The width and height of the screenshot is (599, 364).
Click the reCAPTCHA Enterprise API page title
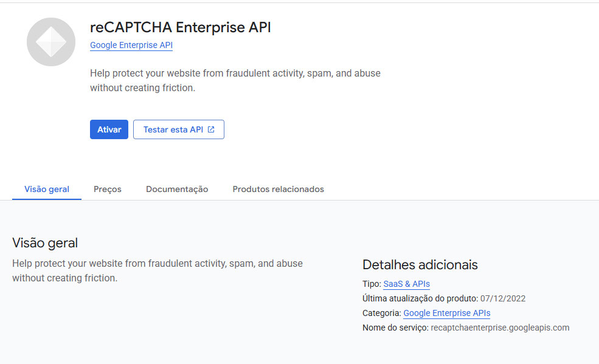181,27
